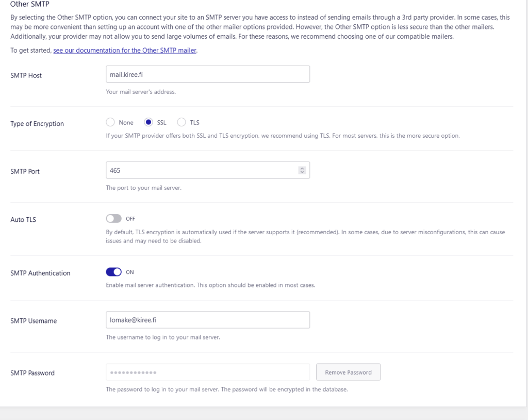Click the "SMTP Username" field label
This screenshot has height=420, width=528.
(x=34, y=321)
